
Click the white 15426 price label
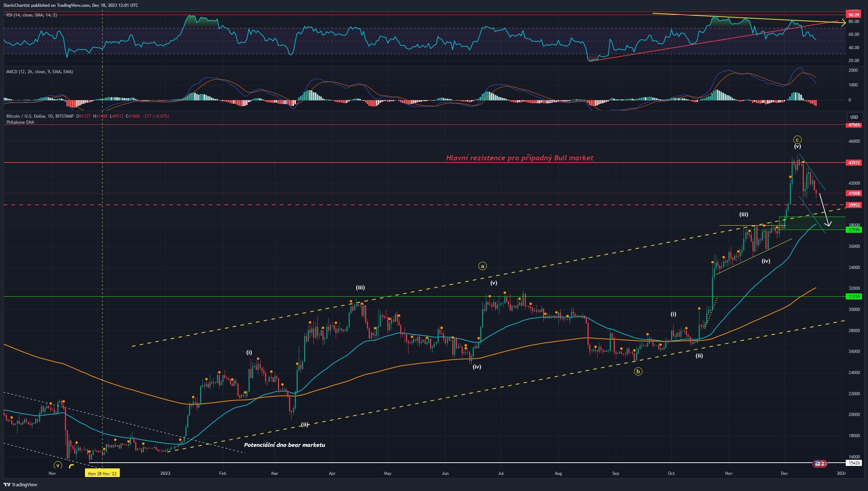pos(854,463)
